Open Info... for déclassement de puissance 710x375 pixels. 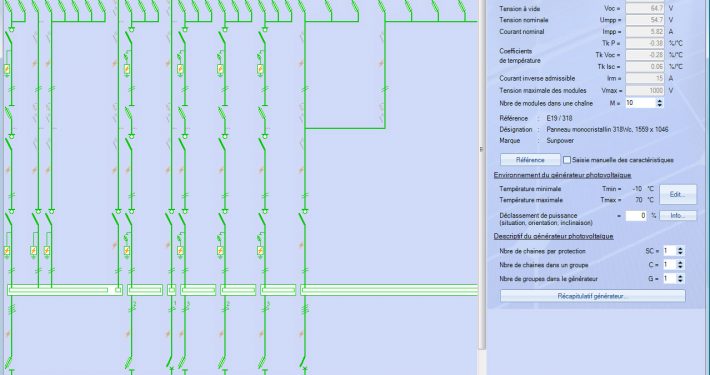(678, 216)
